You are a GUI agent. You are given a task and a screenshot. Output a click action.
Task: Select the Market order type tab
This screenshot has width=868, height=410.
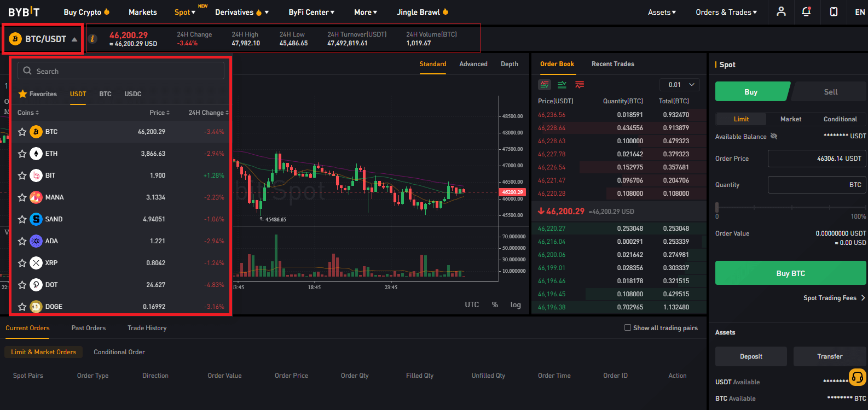790,119
